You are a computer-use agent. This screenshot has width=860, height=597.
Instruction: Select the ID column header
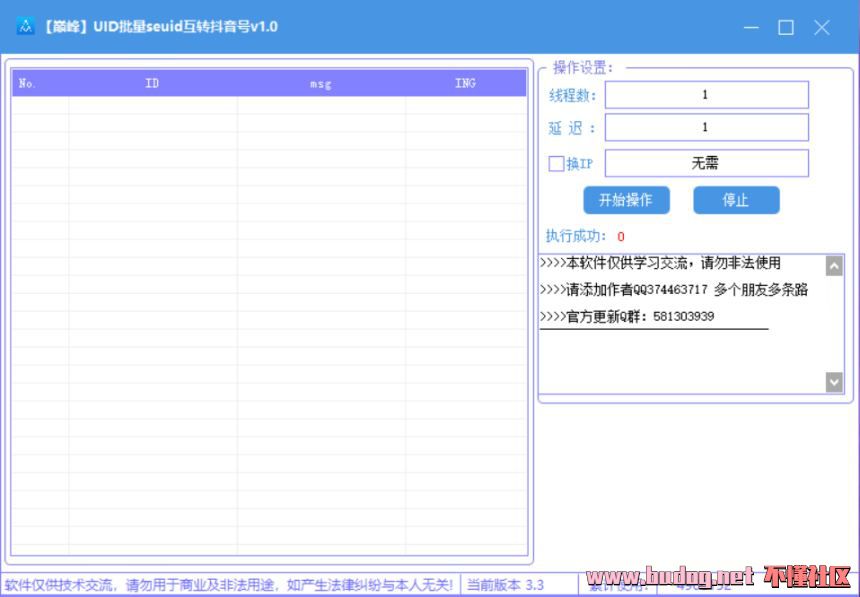(152, 84)
